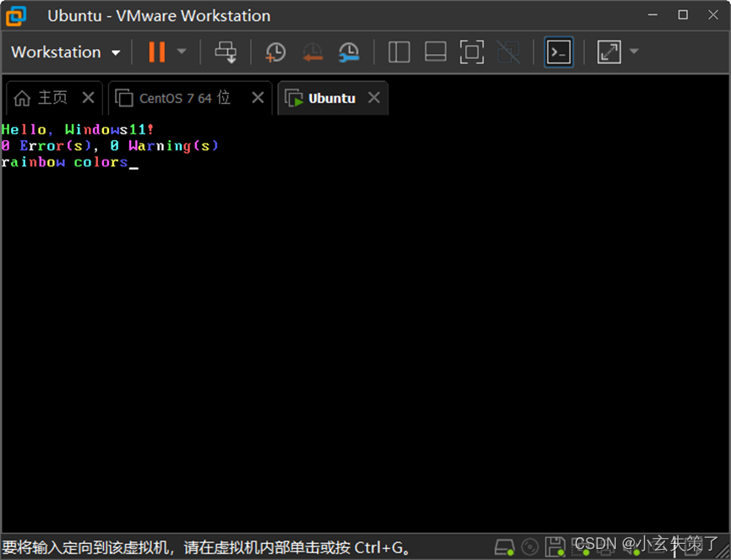This screenshot has height=560, width=731.
Task: Expand the stretch display options dropdown arrow
Action: click(634, 52)
